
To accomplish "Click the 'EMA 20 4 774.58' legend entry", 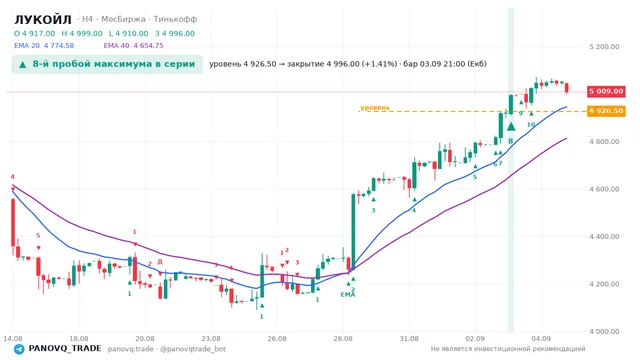I will coord(44,46).
